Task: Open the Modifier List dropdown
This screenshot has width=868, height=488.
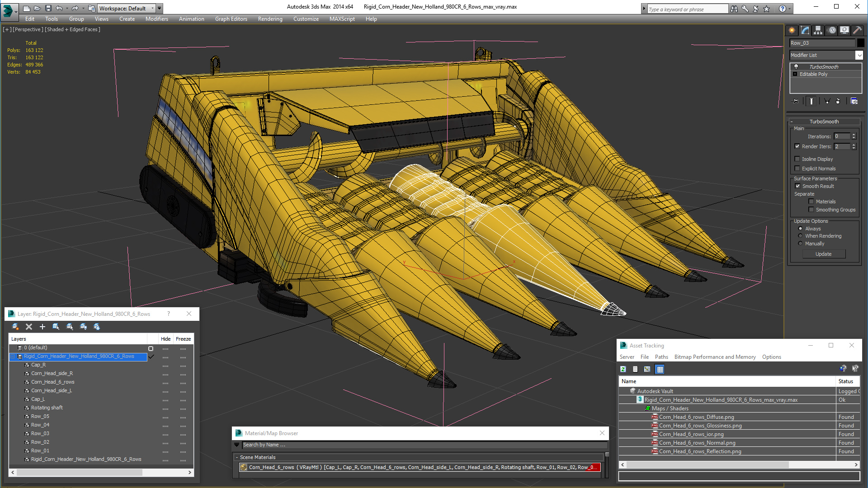Action: (859, 55)
